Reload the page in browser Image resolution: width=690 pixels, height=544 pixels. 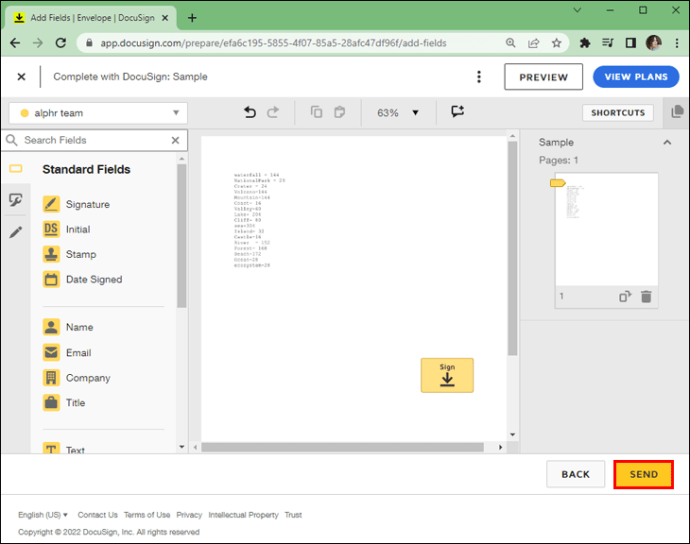[x=61, y=43]
